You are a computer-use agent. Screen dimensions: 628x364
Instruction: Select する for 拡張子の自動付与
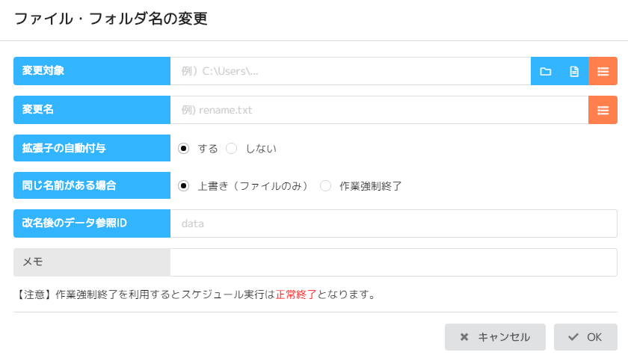tap(184, 148)
